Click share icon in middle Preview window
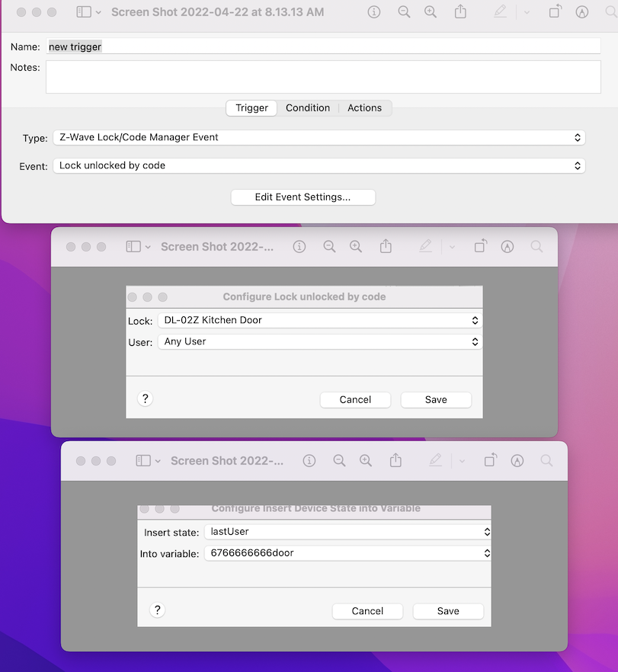This screenshot has width=618, height=672. (x=386, y=246)
